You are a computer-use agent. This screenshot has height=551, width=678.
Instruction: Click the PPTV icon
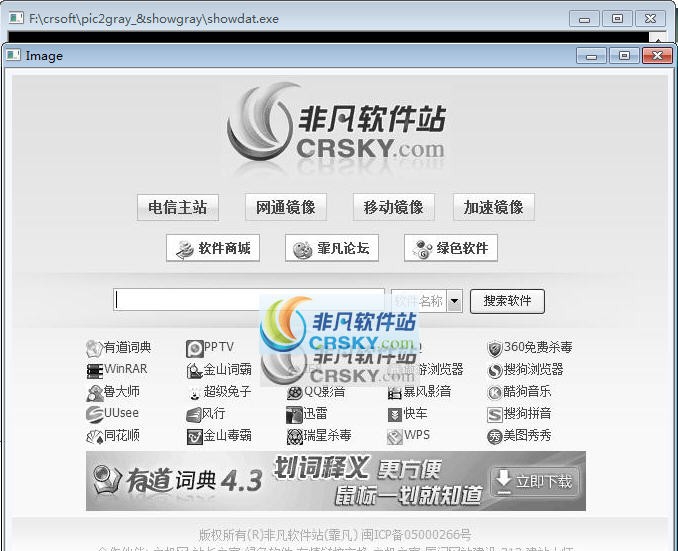tap(194, 348)
